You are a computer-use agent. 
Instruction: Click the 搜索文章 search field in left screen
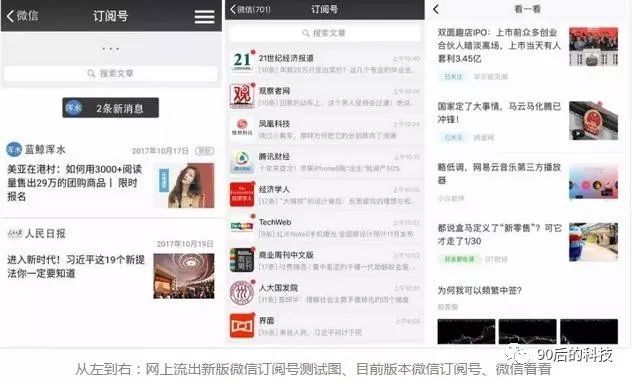(x=111, y=73)
